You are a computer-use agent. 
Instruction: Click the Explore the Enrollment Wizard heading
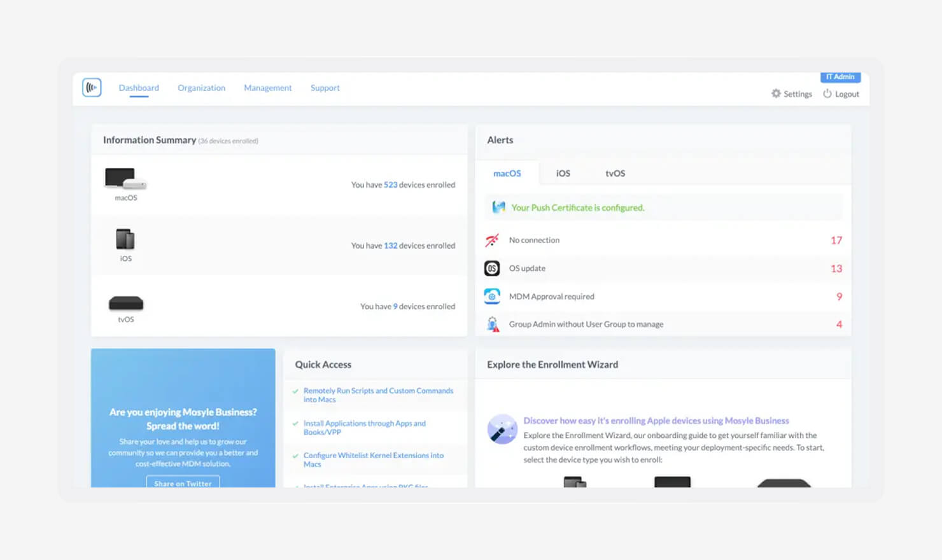tap(552, 365)
